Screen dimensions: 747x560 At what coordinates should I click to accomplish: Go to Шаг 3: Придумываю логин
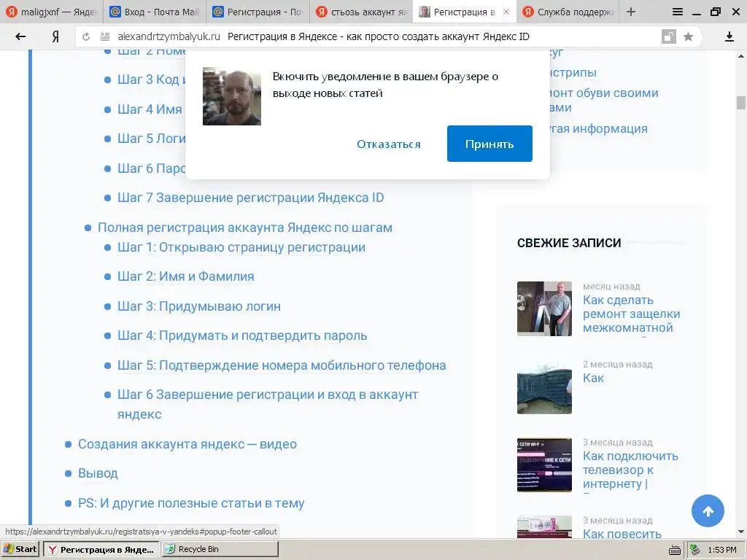(199, 306)
